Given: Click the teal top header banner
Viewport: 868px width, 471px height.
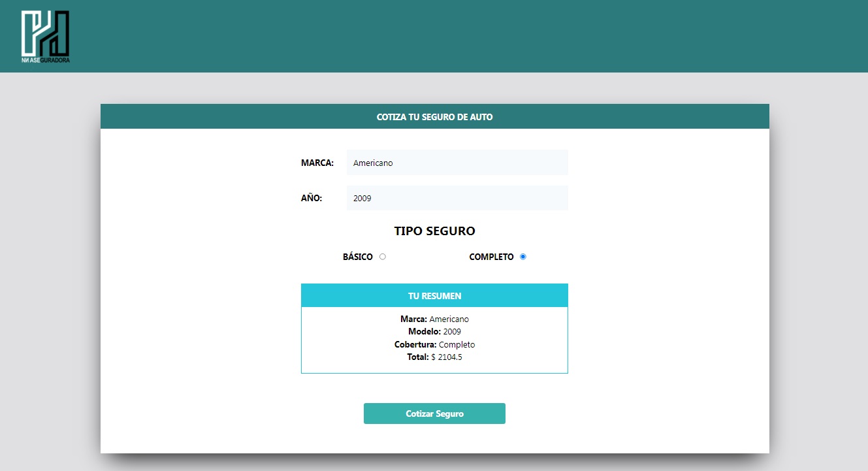Looking at the screenshot, I should click(434, 36).
